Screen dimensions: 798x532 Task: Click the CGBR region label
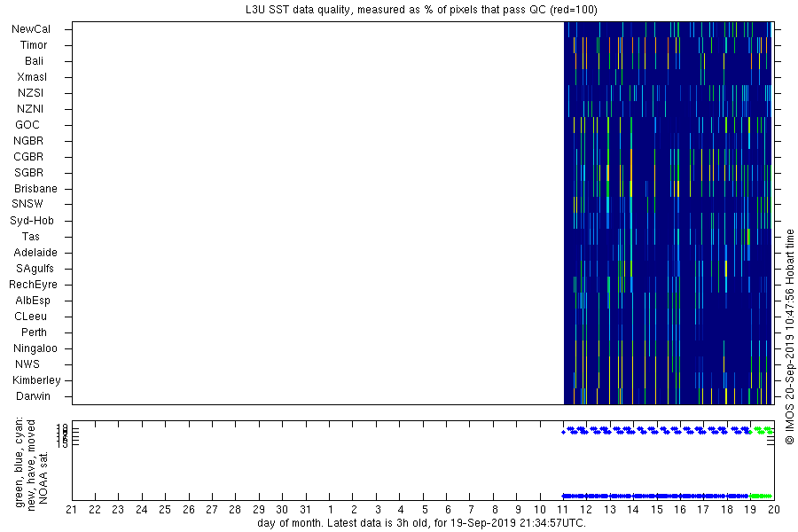[28, 157]
